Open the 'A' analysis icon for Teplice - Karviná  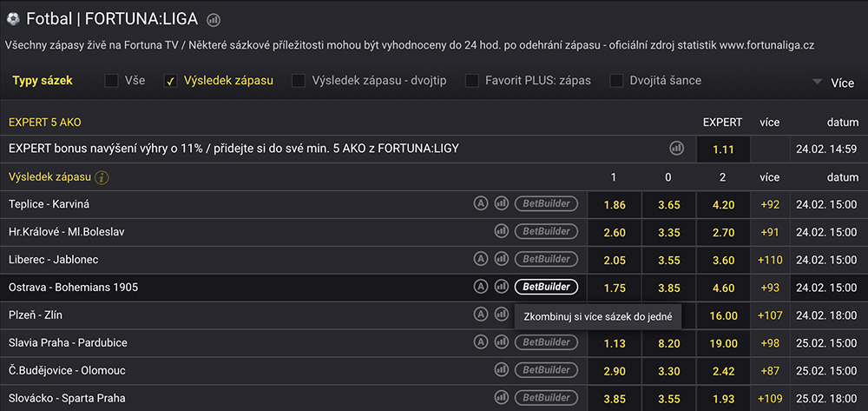click(481, 203)
